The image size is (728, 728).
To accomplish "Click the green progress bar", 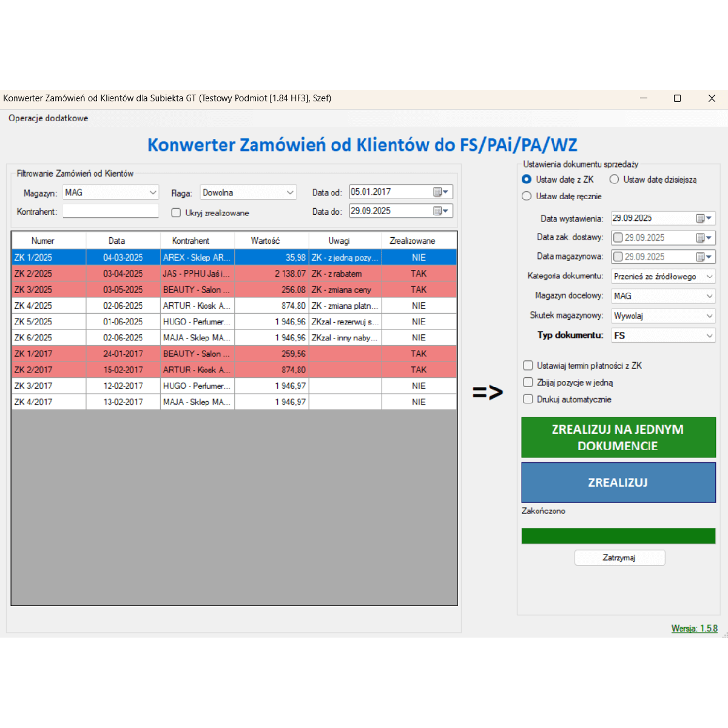I will [x=618, y=536].
